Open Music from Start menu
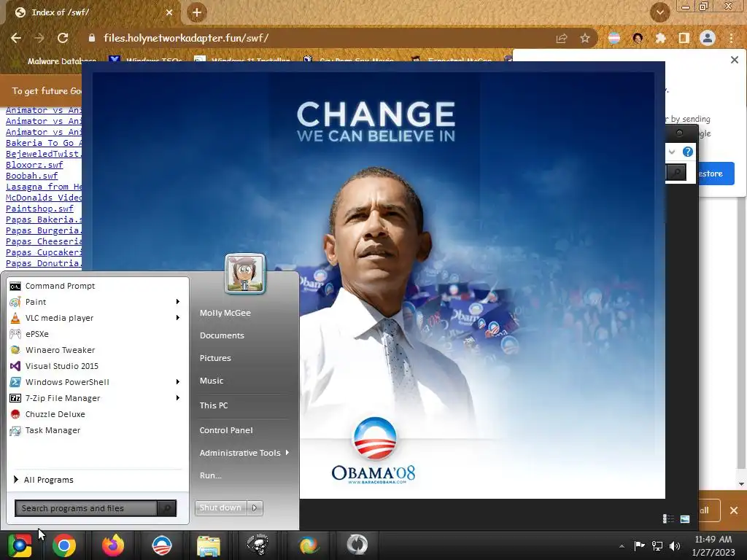The width and height of the screenshot is (747, 560). (212, 381)
